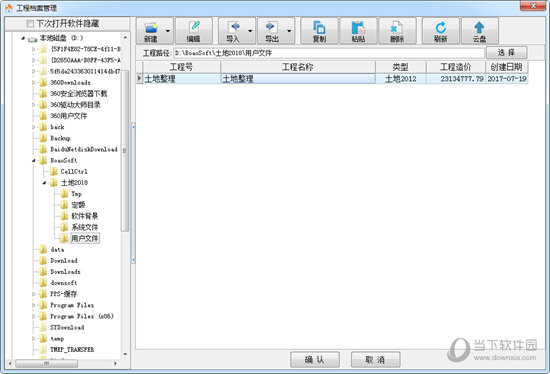Viewport: 550px width, 374px height.
Task: Select the 土地整理 cell in 工程名称 column
Action: point(298,79)
